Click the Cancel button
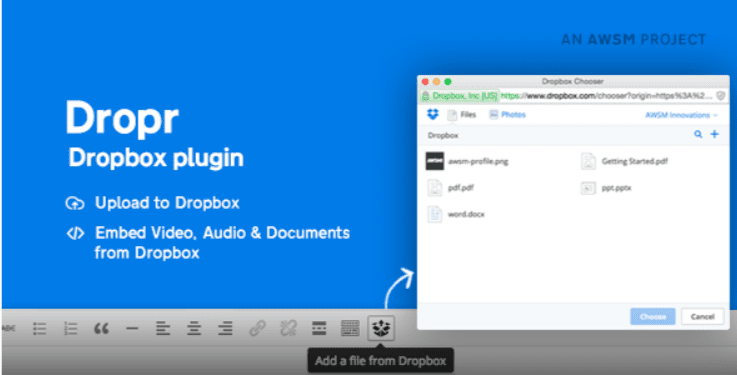 [702, 317]
